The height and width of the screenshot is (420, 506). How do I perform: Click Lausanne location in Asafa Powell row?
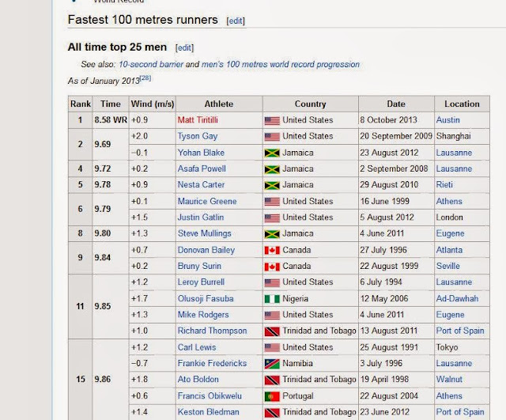[x=454, y=168]
